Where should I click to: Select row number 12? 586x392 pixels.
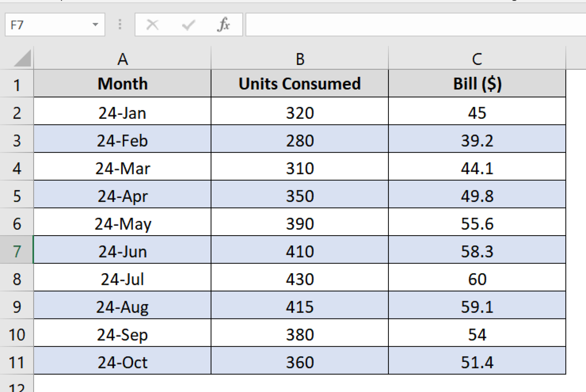[x=18, y=388]
